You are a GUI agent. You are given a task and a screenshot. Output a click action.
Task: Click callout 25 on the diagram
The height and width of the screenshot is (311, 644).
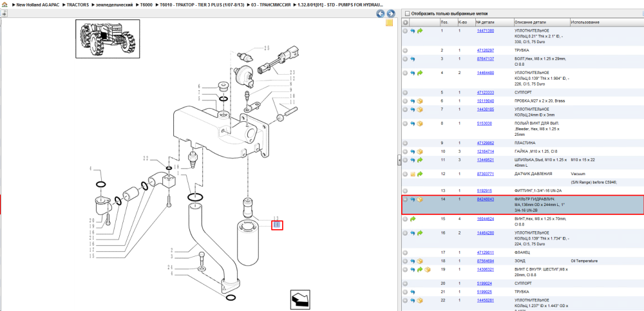[x=267, y=48]
